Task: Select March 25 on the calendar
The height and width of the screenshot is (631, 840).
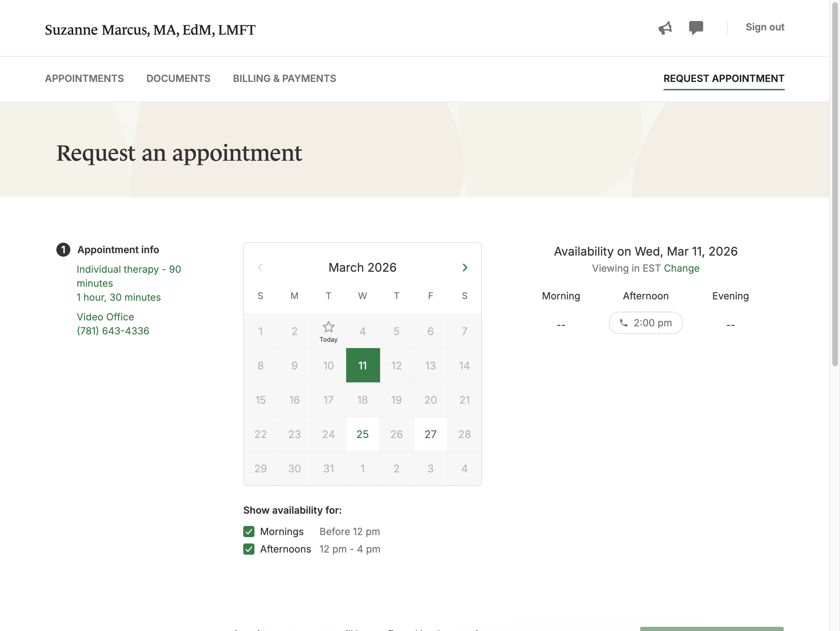Action: [x=362, y=434]
